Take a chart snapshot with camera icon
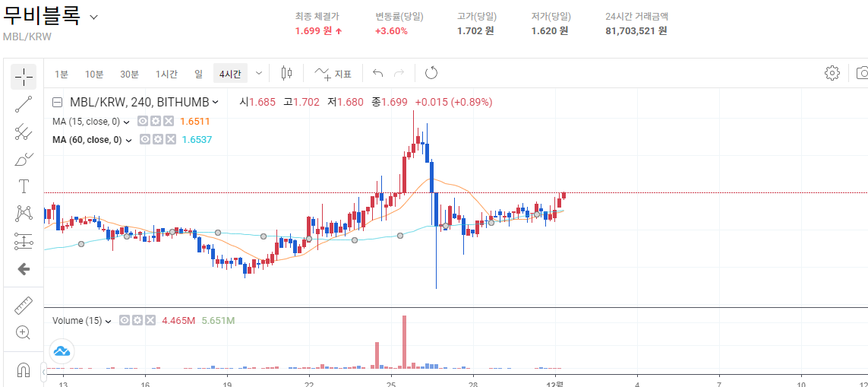The image size is (868, 387). click(x=862, y=73)
